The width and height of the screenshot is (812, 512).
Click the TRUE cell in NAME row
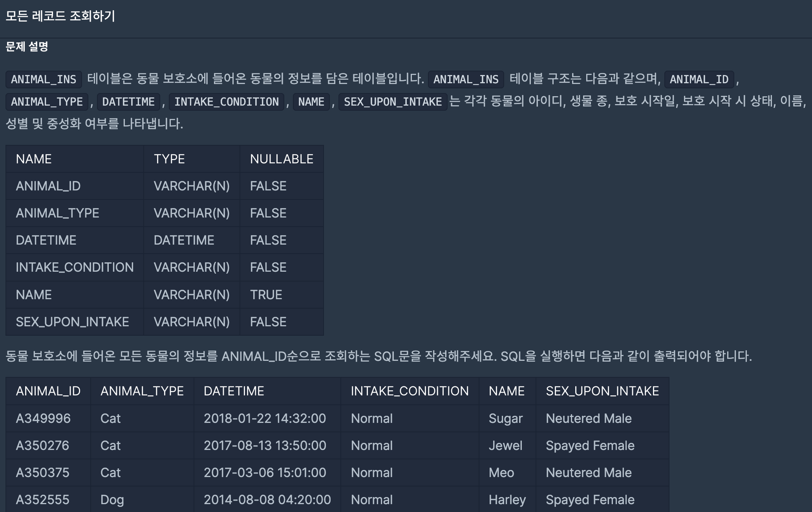point(266,295)
